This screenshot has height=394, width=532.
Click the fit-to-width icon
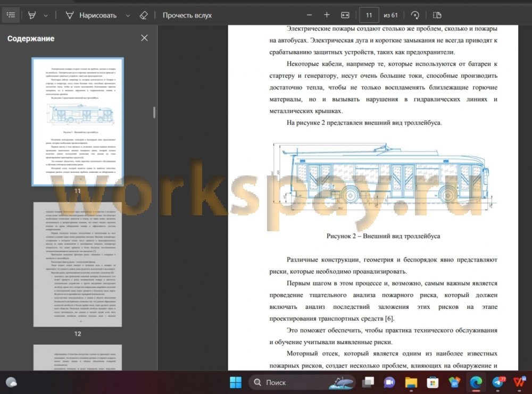(x=345, y=15)
